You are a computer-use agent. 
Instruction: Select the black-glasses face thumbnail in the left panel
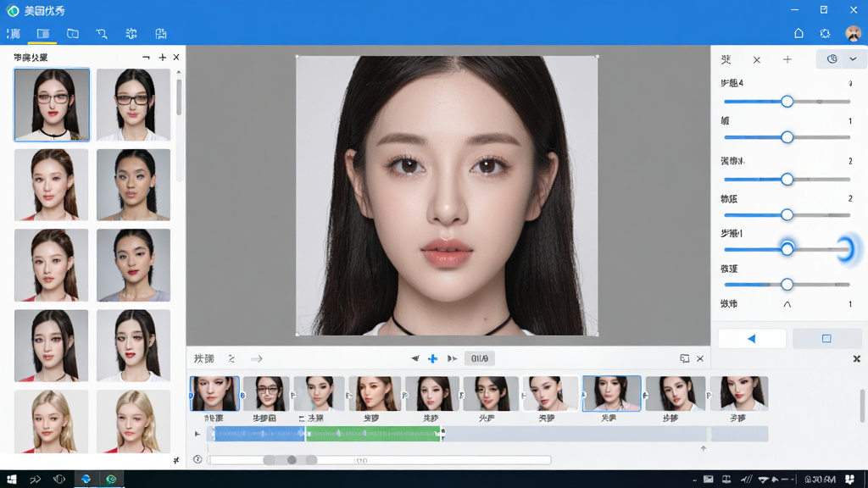133,104
